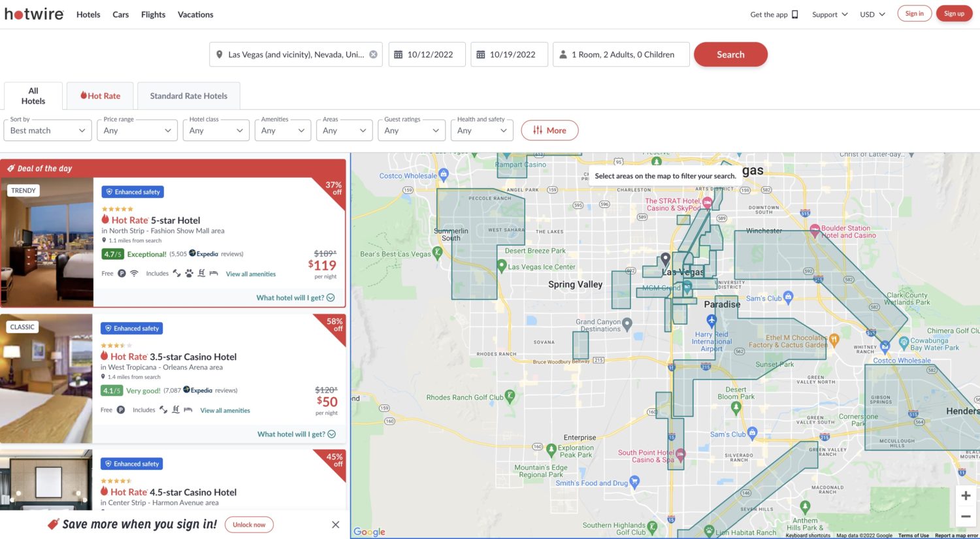
Task: Select the calendar icon for check-in date
Action: 400,54
